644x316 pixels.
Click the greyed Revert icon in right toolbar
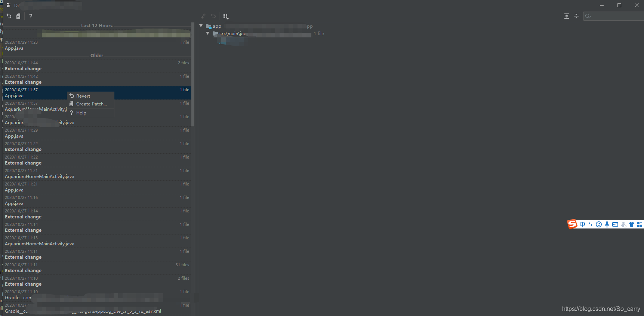(213, 16)
